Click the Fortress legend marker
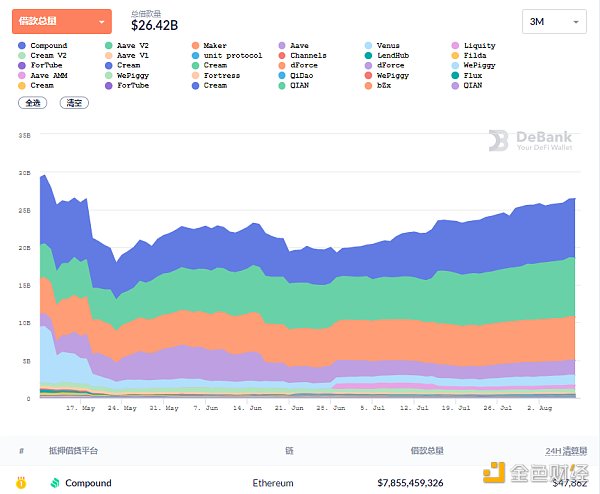600x494 pixels. point(195,76)
